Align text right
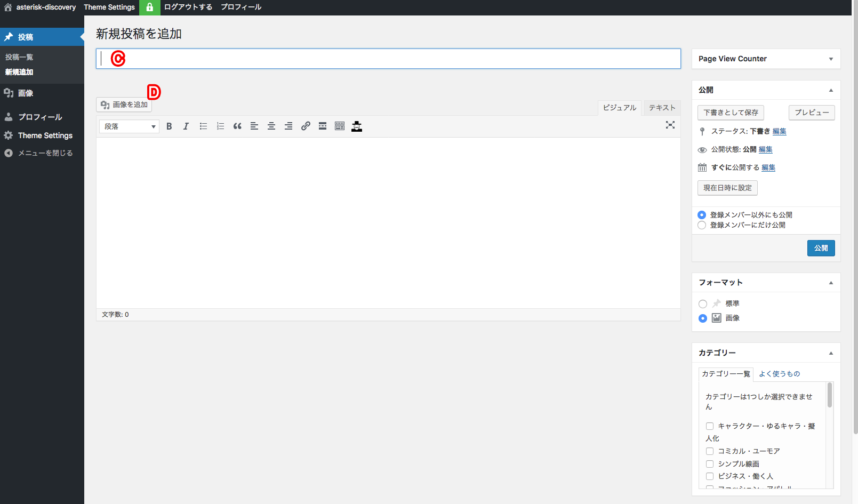 click(x=288, y=126)
